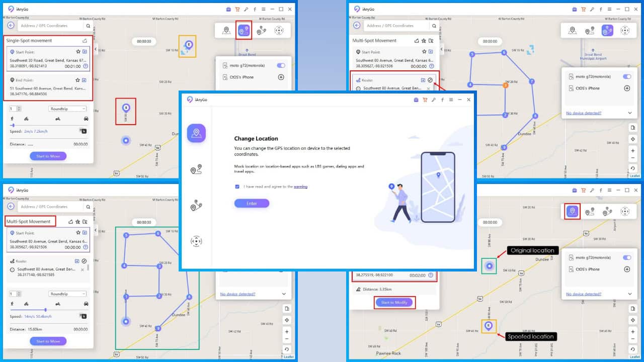
Task: Click waypoint 7 on upper-right window map
Action: [x=531, y=81]
